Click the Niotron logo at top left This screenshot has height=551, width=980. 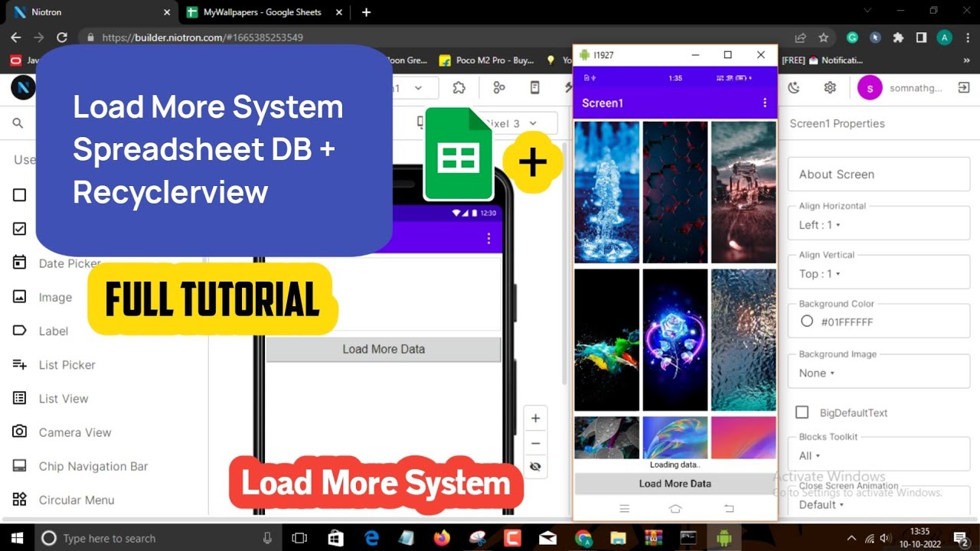coord(23,88)
